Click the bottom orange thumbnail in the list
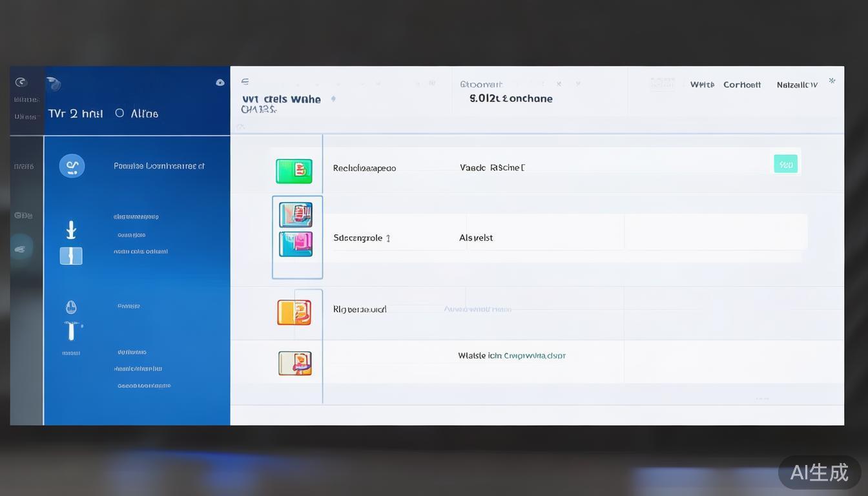Viewport: 868px width, 496px height. pyautogui.click(x=295, y=363)
